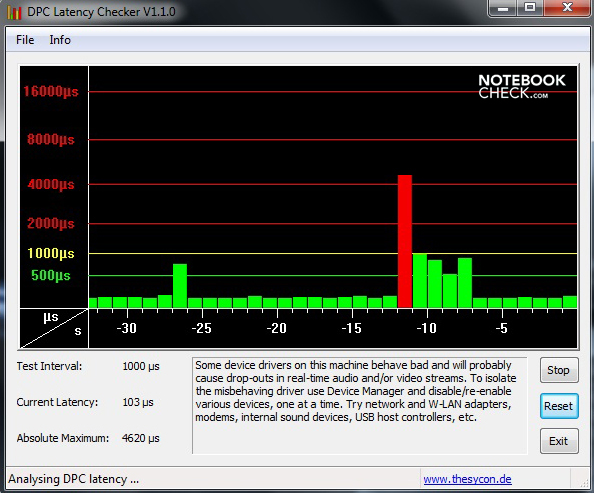Click the 16000µs red axis label

click(x=51, y=91)
